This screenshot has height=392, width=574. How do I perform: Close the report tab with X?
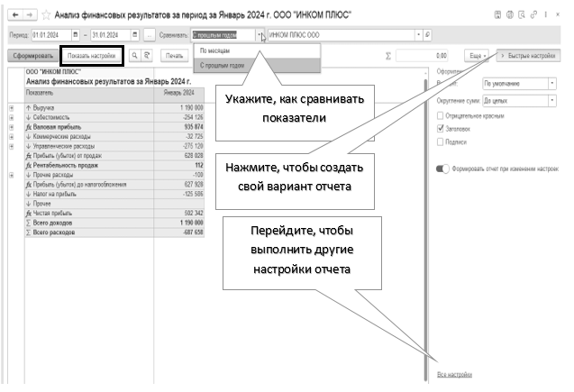[x=558, y=14]
